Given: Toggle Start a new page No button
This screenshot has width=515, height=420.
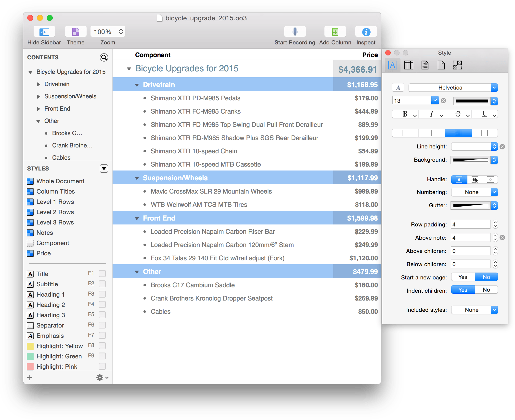Looking at the screenshot, I should [x=486, y=277].
